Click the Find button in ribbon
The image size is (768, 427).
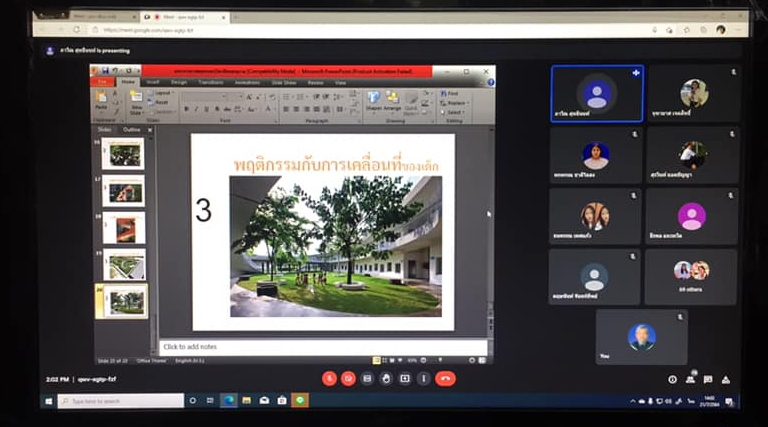(x=453, y=93)
